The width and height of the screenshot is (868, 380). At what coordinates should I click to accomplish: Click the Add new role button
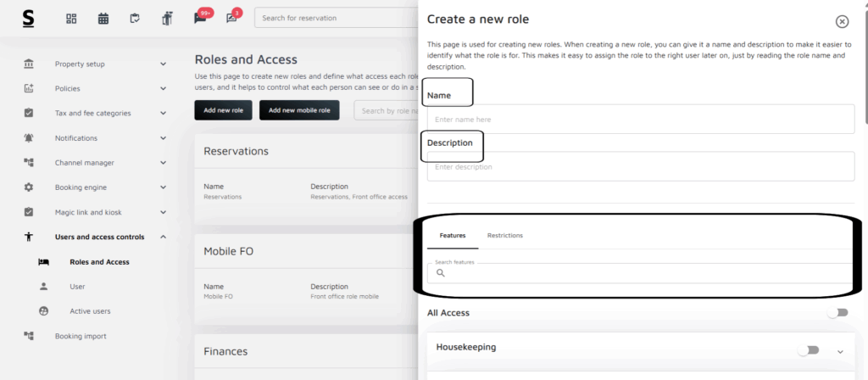223,110
